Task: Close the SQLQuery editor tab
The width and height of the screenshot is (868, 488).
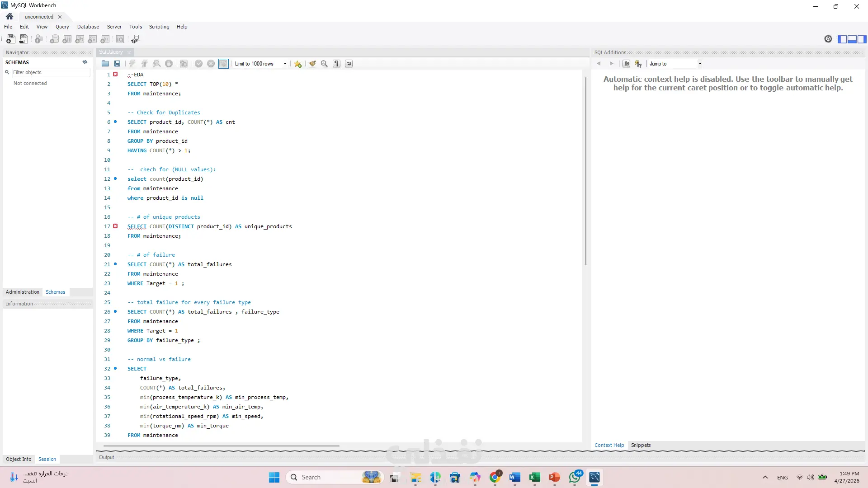Action: 129,52
